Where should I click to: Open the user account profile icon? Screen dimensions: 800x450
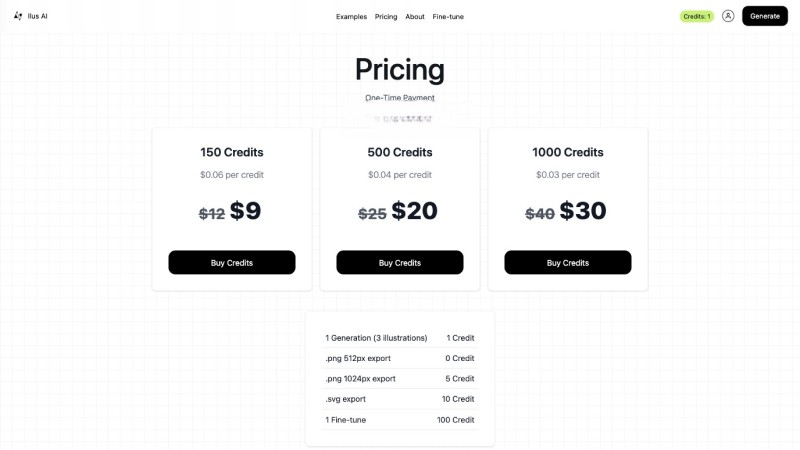pyautogui.click(x=728, y=16)
